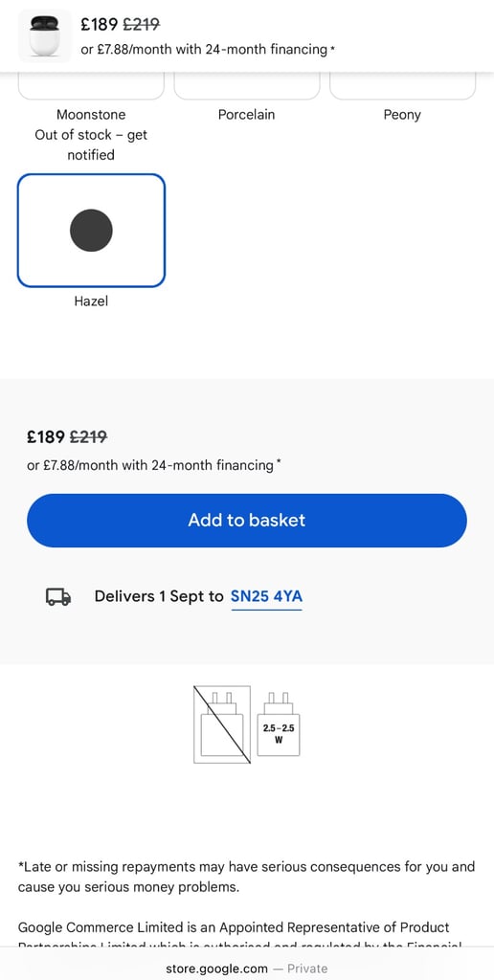Click the store.google.com address bar
Image resolution: width=494 pixels, height=980 pixels.
pyautogui.click(x=247, y=969)
